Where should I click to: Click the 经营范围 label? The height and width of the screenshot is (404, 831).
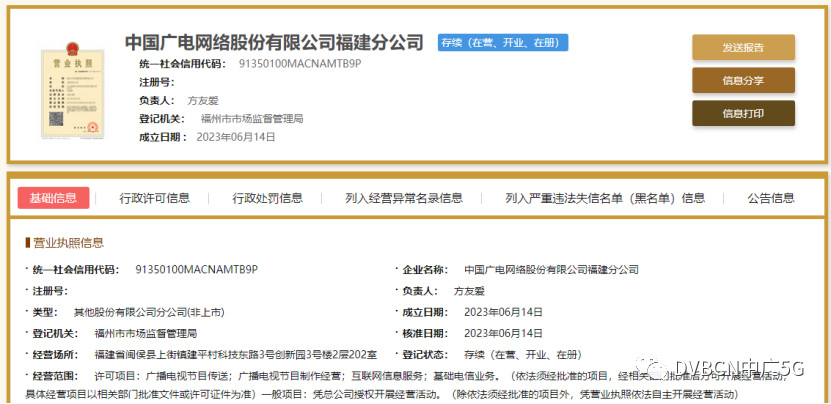56,376
